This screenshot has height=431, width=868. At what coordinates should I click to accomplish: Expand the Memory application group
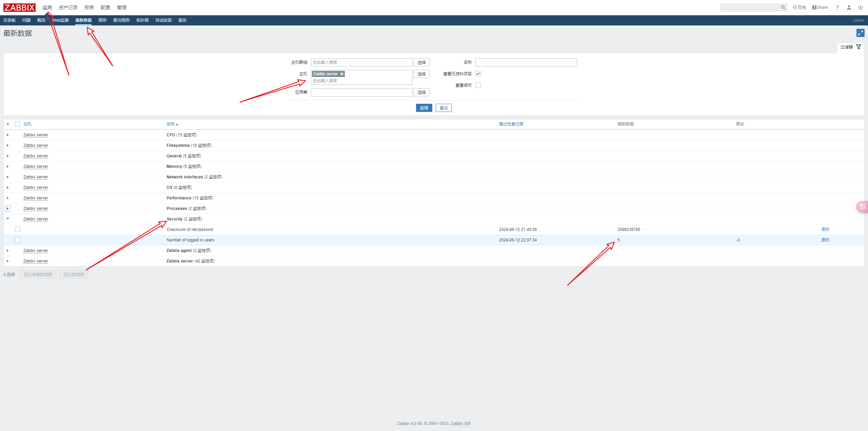point(8,166)
